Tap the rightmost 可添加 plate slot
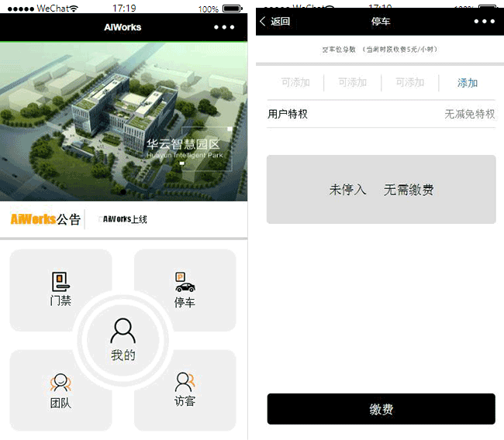Viewport: 504px width, 440px height. (409, 83)
